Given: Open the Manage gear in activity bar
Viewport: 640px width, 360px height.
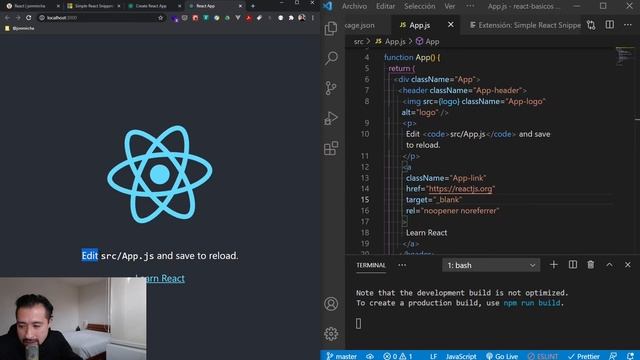Looking at the screenshot, I should tap(331, 334).
